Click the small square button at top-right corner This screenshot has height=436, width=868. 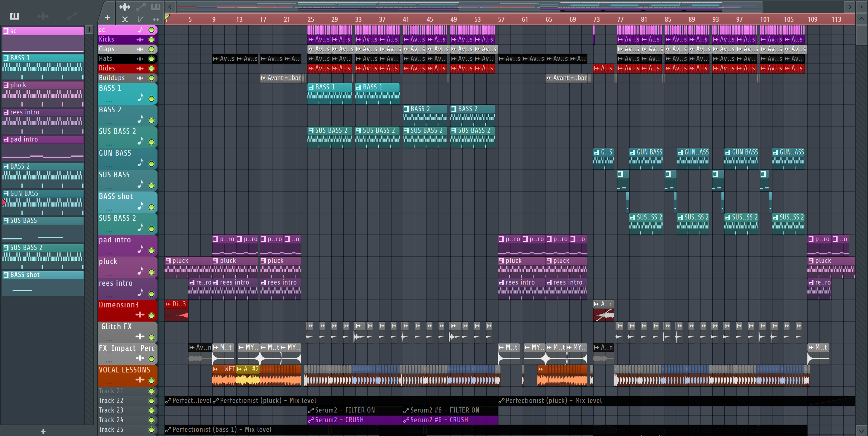coord(861,6)
